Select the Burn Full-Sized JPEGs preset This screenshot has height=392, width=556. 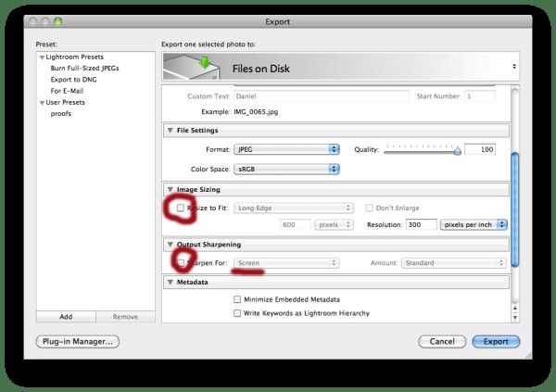tap(84, 68)
